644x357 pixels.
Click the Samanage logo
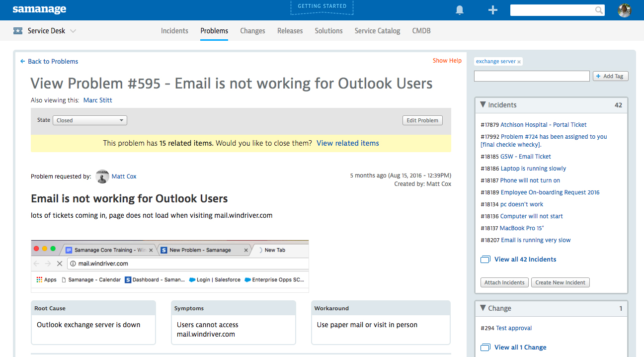click(39, 9)
